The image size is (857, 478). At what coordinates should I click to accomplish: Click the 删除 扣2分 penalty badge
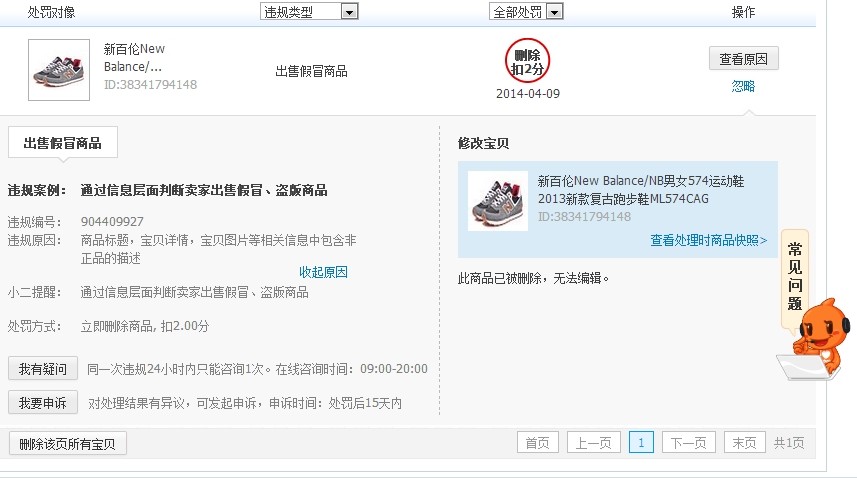(527, 61)
